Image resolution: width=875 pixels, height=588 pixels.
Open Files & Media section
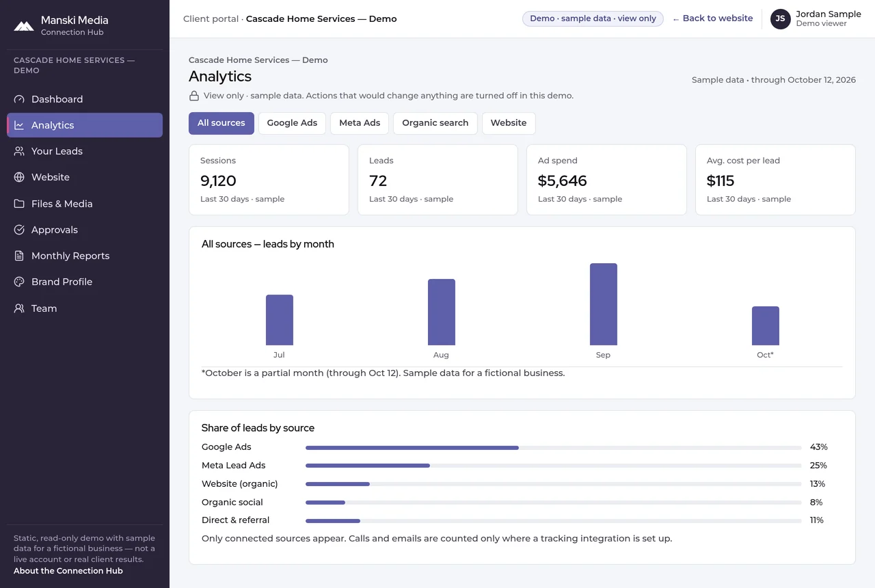(85, 204)
